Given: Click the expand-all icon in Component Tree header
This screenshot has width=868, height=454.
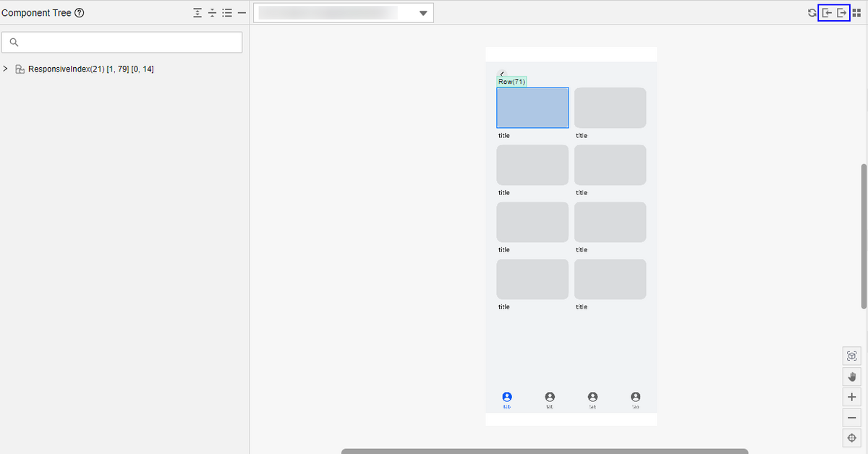Looking at the screenshot, I should coord(197,13).
